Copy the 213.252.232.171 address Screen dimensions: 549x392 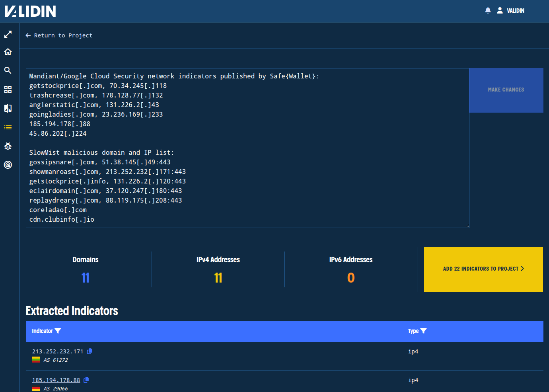[90, 351]
